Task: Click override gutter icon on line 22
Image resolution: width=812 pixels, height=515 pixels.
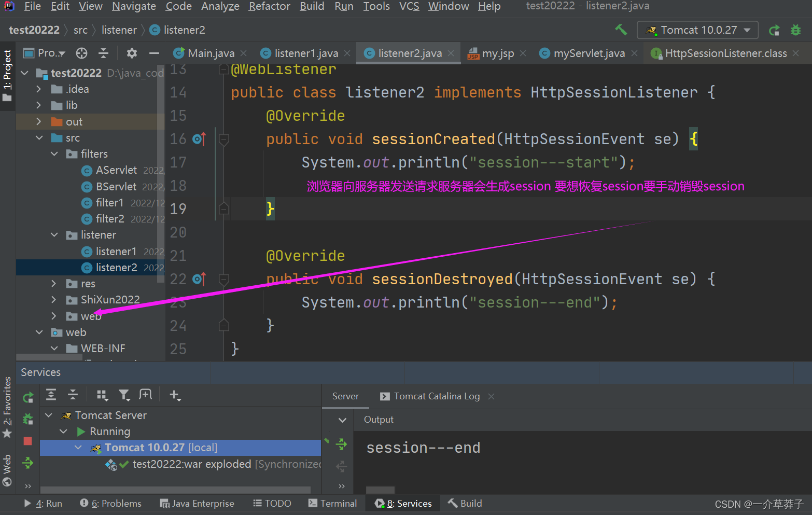Action: [x=199, y=279]
